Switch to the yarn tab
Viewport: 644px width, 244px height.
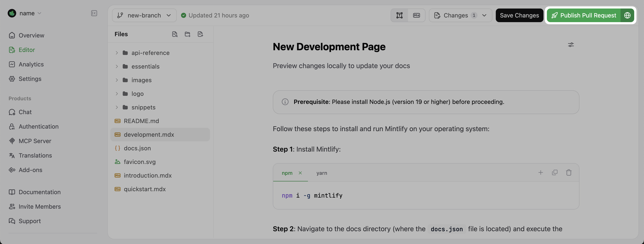click(x=322, y=173)
